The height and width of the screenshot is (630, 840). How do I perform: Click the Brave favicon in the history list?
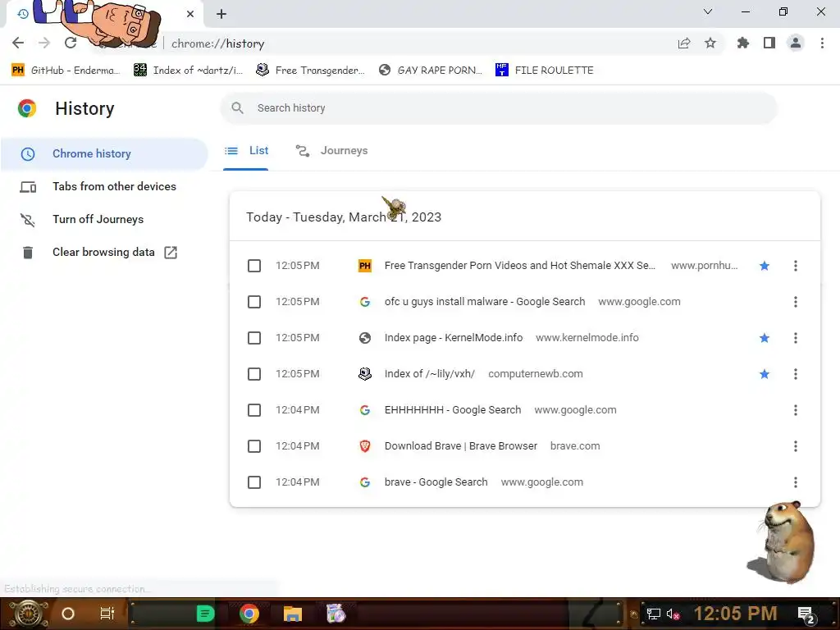tap(365, 446)
